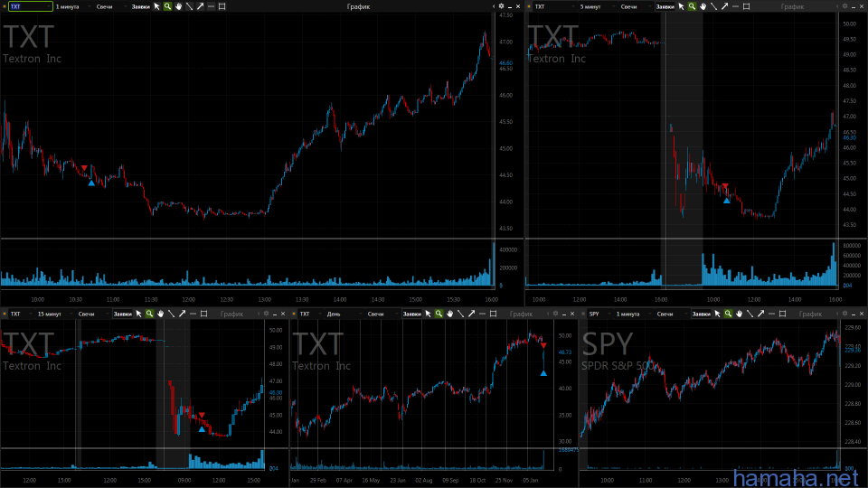Image resolution: width=868 pixels, height=488 pixels.
Task: Open the '15 минут' timeframe dropdown
Action: 54,314
